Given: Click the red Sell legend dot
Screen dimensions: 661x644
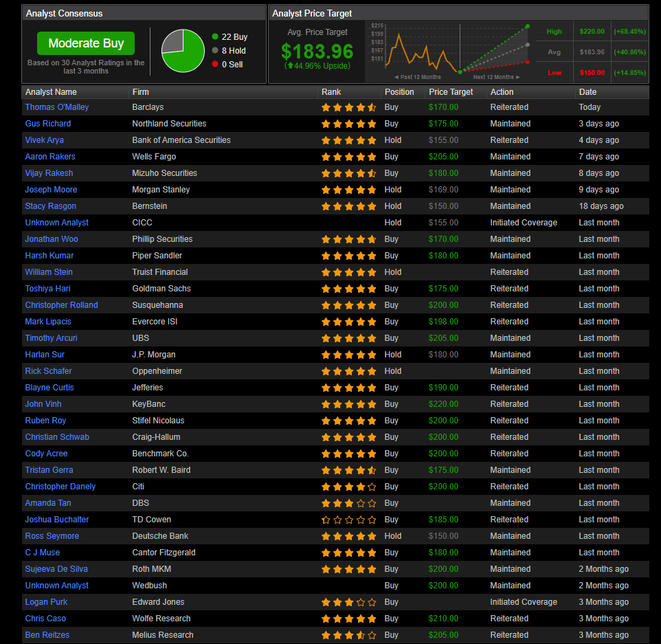Looking at the screenshot, I should 215,65.
